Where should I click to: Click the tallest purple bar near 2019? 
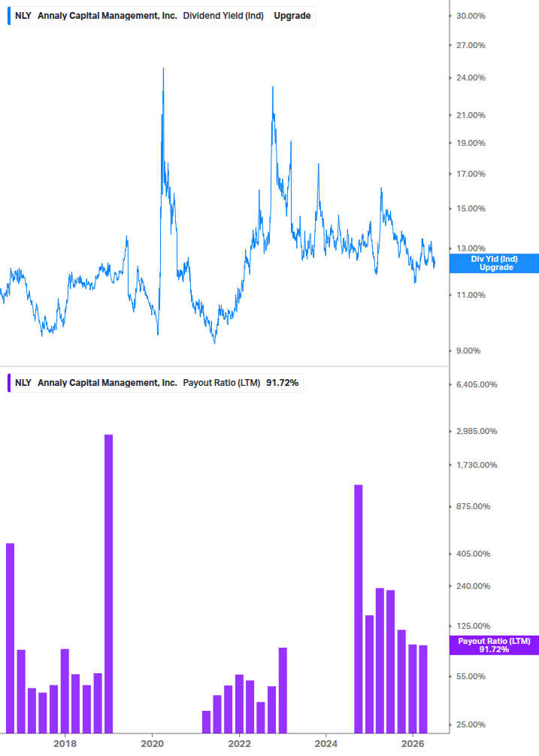click(109, 584)
